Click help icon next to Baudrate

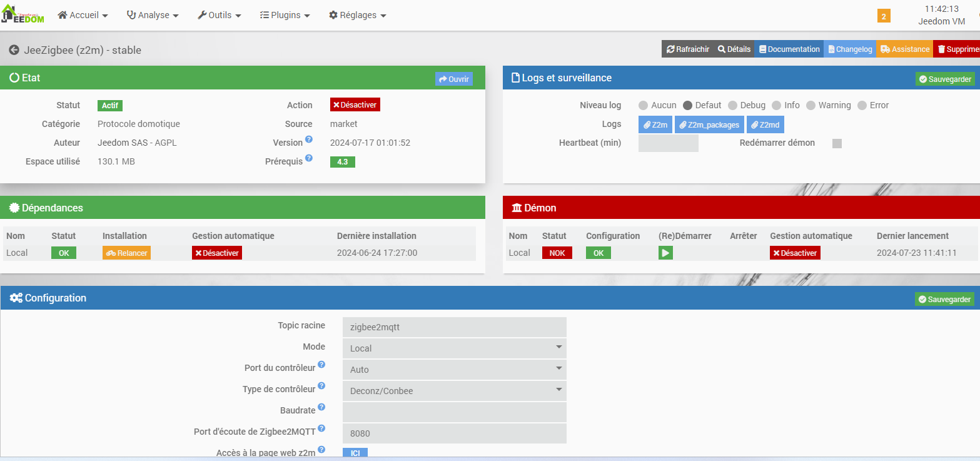click(321, 407)
